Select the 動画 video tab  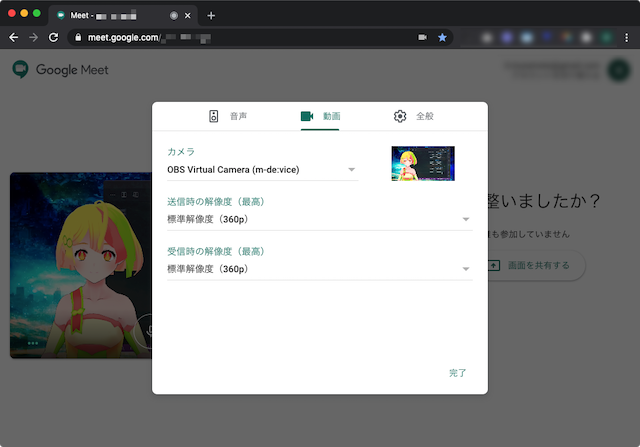click(320, 116)
